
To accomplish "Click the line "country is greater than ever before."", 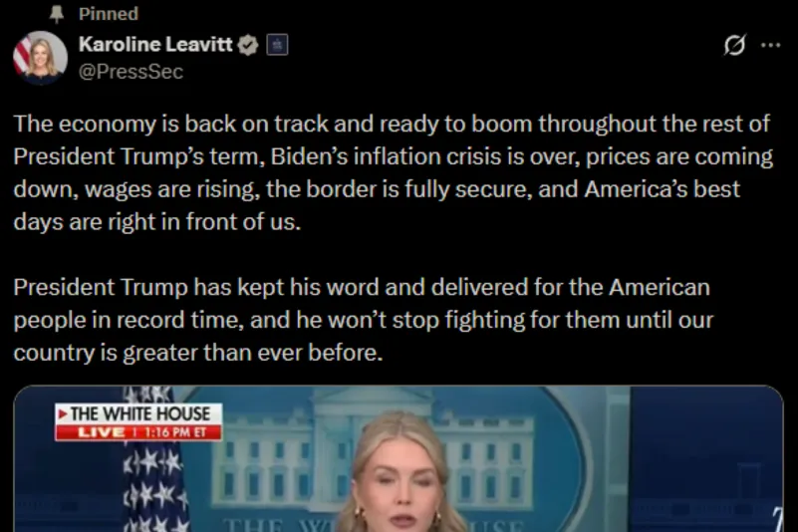I will 198,353.
